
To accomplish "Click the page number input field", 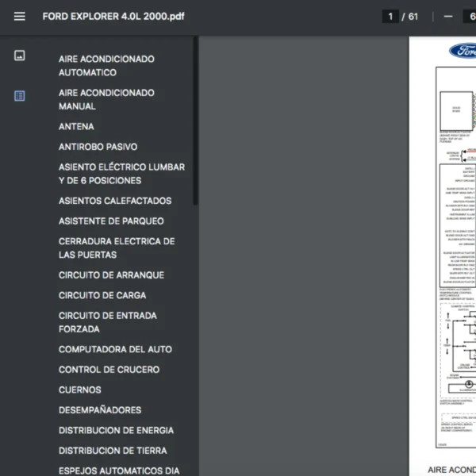I will click(390, 17).
